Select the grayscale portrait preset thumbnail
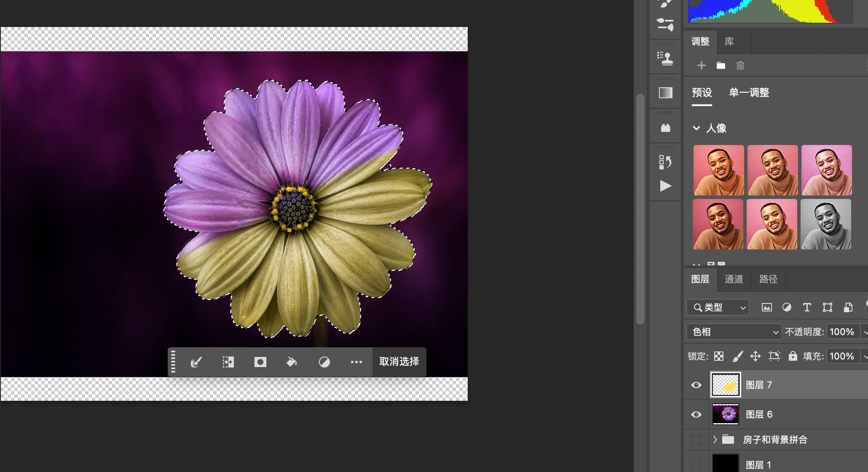This screenshot has width=868, height=472. 825,224
